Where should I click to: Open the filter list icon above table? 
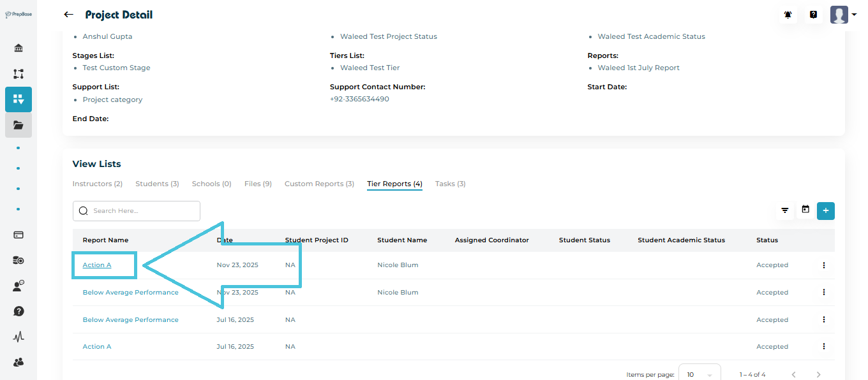785,210
